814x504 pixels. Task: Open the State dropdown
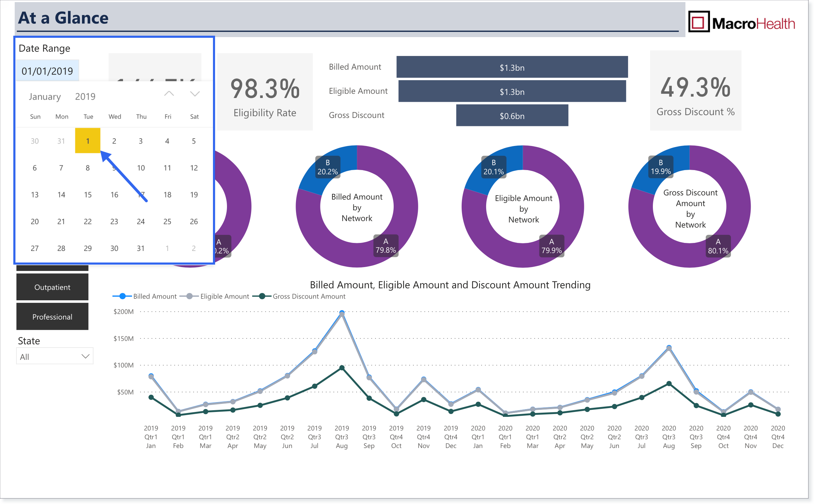tap(55, 357)
